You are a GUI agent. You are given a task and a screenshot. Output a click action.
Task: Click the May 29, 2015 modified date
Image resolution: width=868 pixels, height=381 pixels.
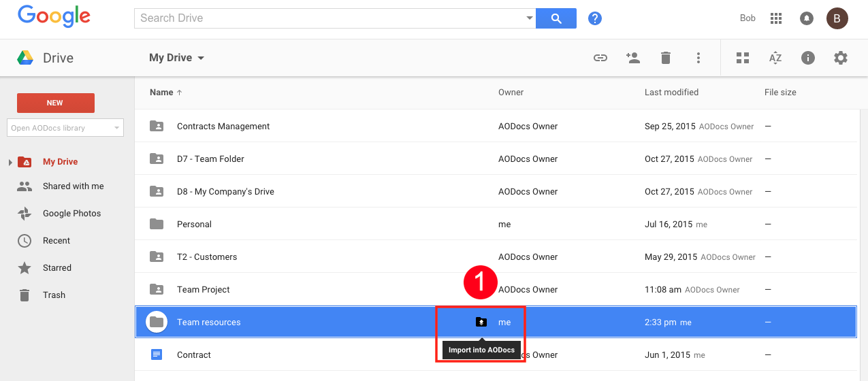tap(671, 257)
